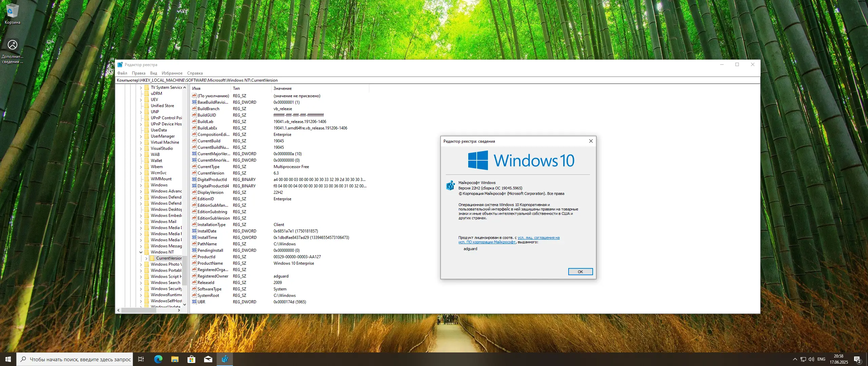Image resolution: width=868 pixels, height=366 pixels.
Task: Open Microsoft Edge from the taskbar
Action: 158,359
